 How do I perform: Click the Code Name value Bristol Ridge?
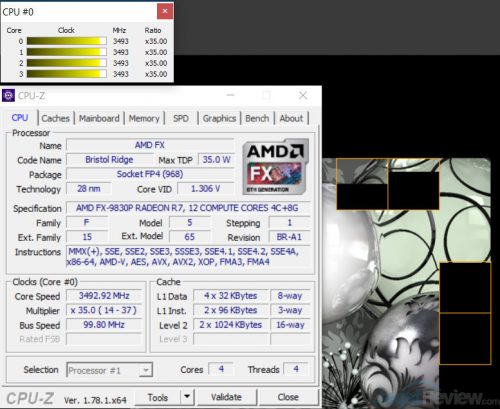[x=109, y=159]
